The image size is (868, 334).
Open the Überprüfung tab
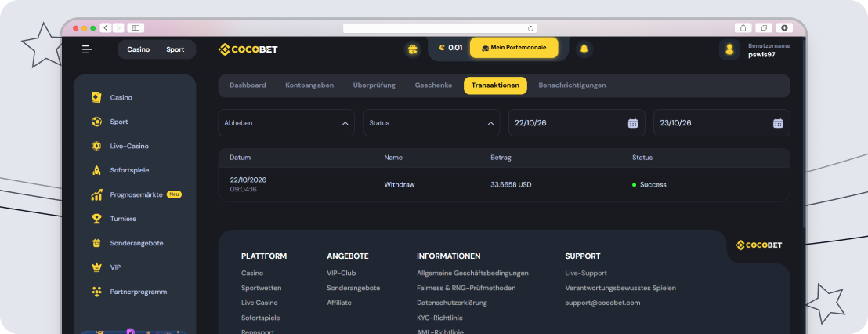(x=374, y=85)
